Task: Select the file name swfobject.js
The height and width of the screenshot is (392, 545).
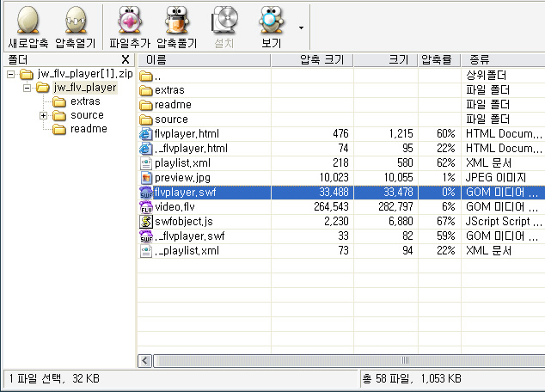Action: (184, 222)
